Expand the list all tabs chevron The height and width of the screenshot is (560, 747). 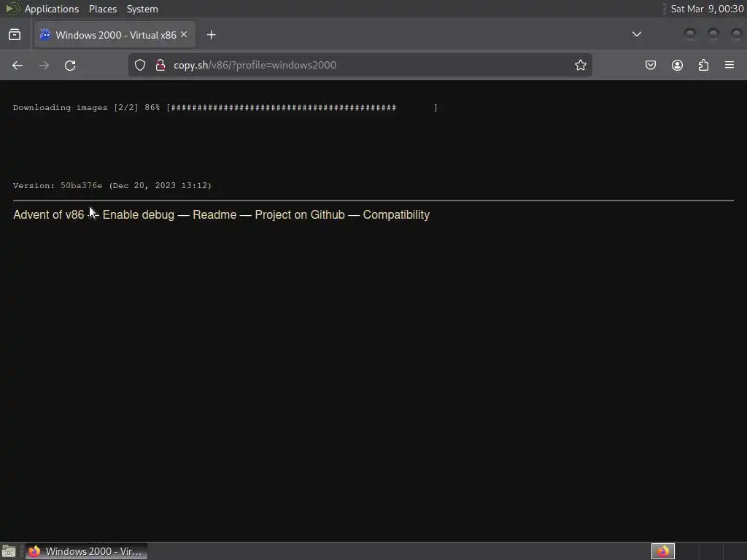(636, 34)
